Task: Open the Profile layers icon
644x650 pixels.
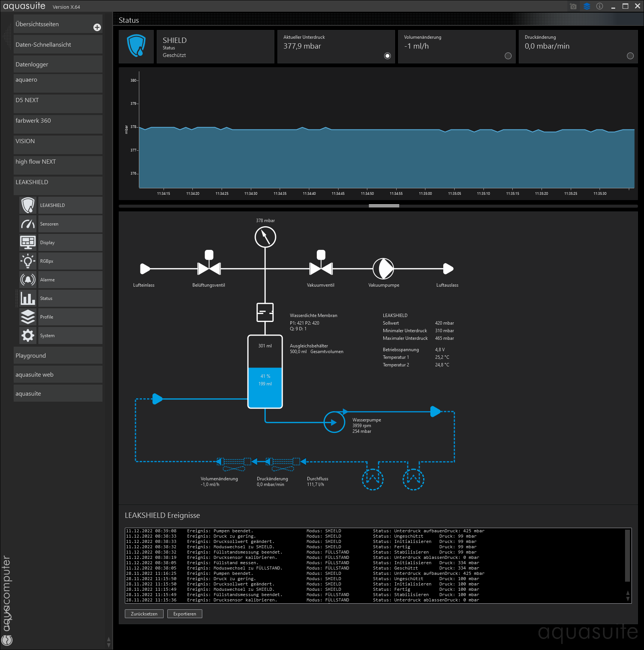Action: point(28,317)
